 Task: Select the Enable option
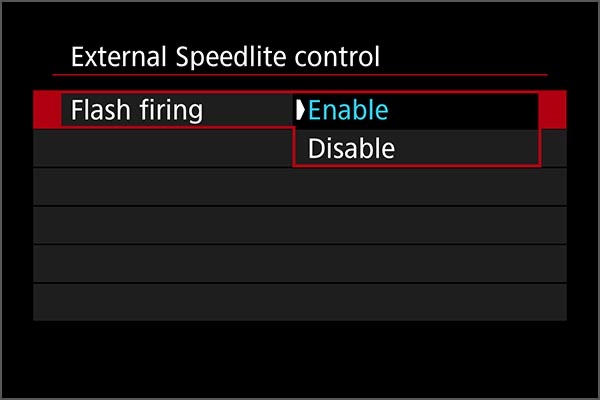pos(348,110)
